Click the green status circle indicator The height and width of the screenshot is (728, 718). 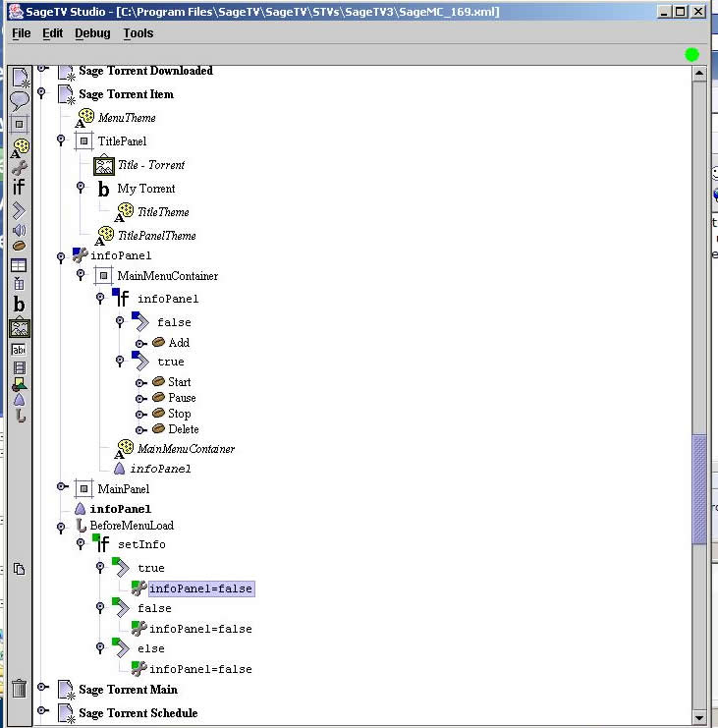tap(691, 55)
